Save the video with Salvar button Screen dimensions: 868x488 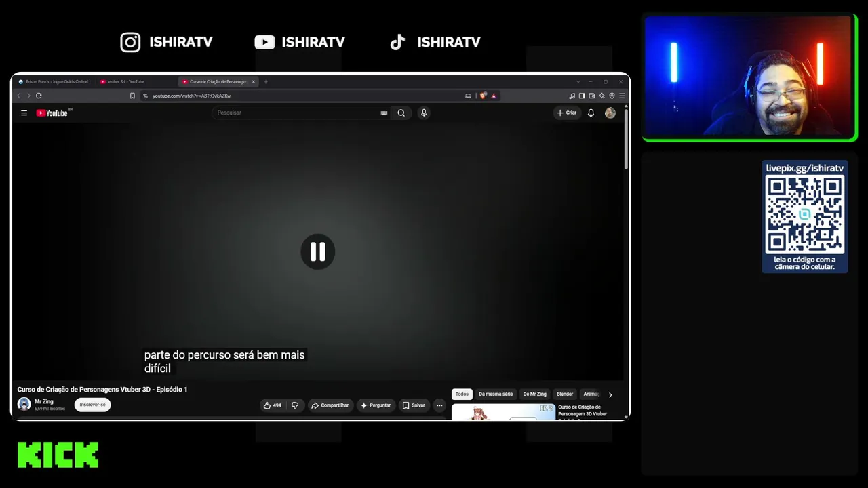coord(414,405)
